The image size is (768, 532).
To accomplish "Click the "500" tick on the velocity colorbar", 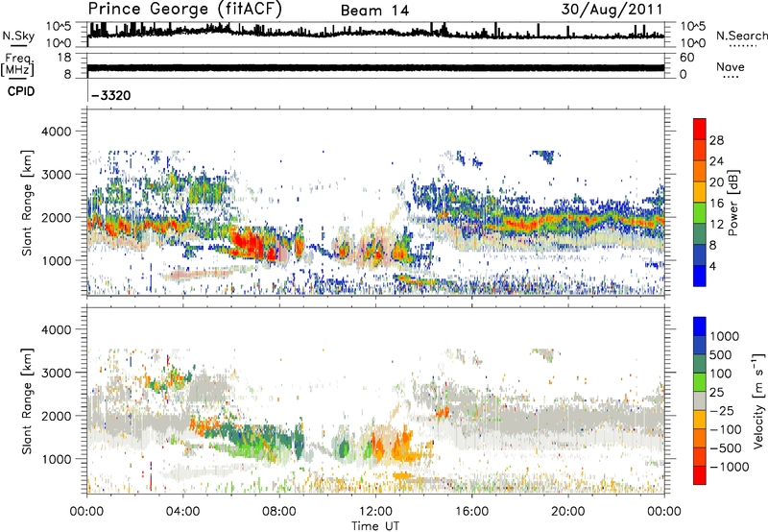I will [x=721, y=355].
